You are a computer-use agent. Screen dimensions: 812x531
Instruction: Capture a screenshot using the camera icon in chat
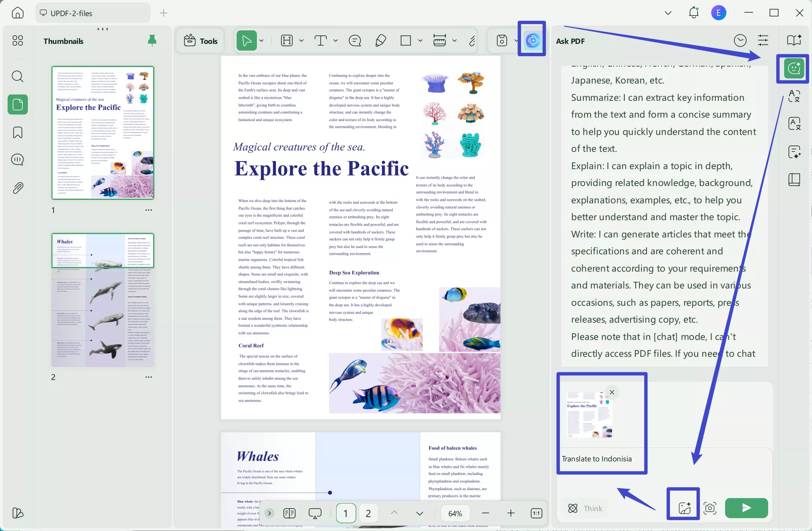[x=710, y=508]
